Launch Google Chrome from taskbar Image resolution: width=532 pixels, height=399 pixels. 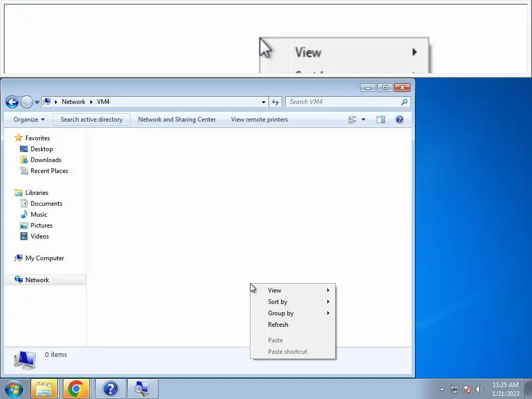point(76,389)
